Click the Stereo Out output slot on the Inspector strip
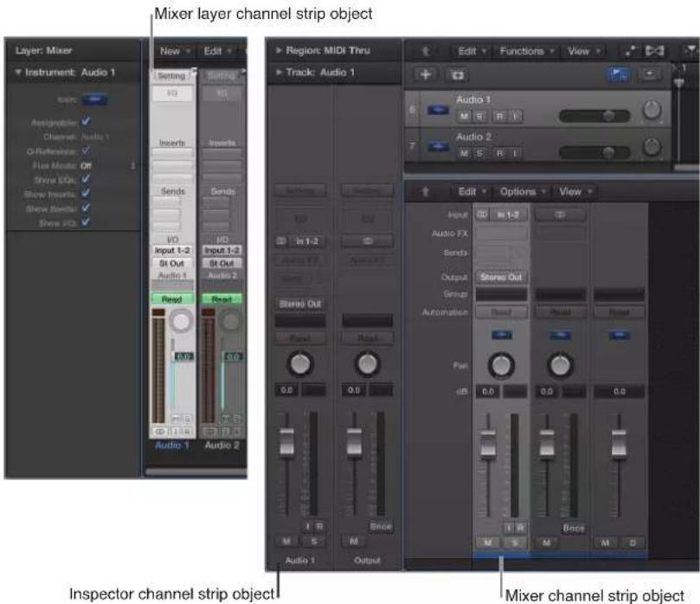 [x=300, y=304]
